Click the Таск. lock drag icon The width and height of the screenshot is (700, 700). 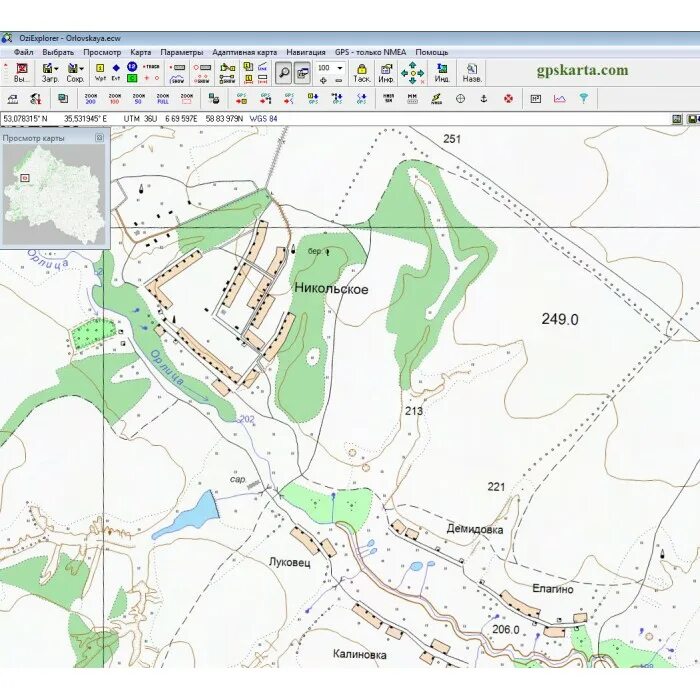point(362,73)
